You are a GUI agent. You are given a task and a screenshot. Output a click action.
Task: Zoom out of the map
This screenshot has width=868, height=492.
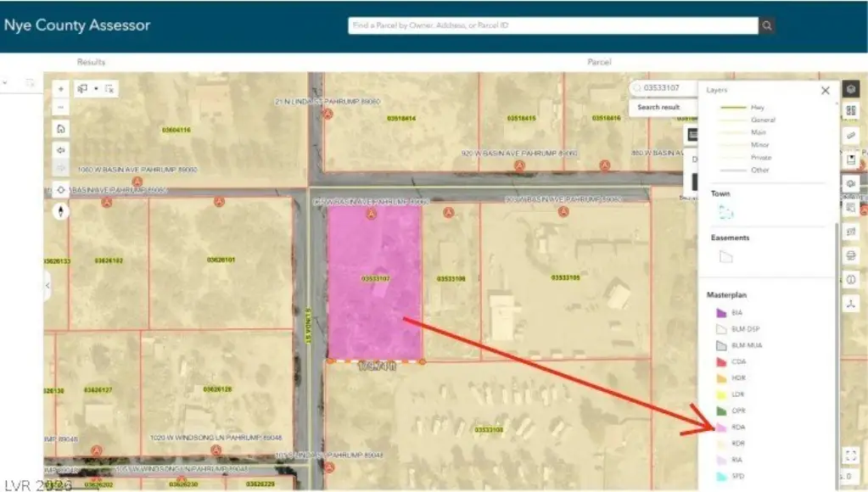click(61, 107)
